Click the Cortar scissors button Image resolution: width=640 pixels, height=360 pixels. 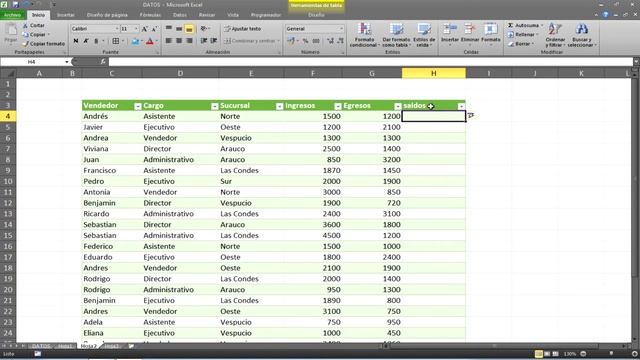point(33,25)
